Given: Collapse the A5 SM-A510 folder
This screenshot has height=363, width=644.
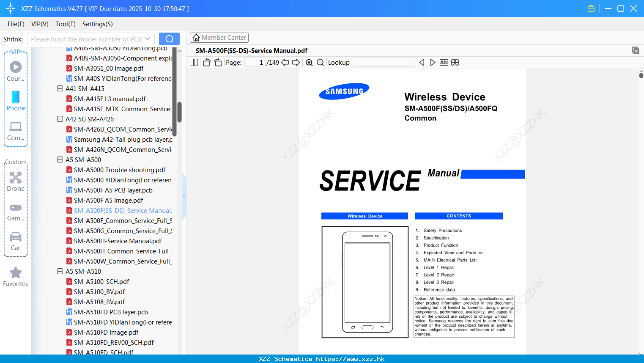Looking at the screenshot, I should pyautogui.click(x=60, y=272).
